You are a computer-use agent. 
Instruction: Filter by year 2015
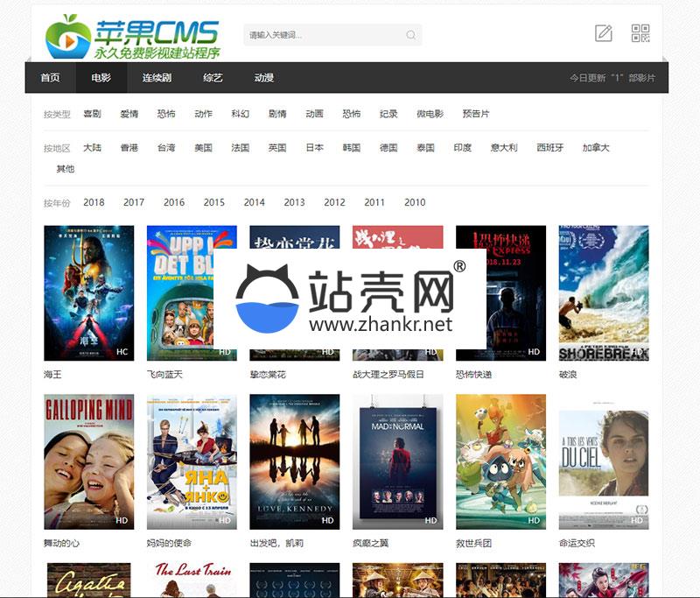click(214, 202)
